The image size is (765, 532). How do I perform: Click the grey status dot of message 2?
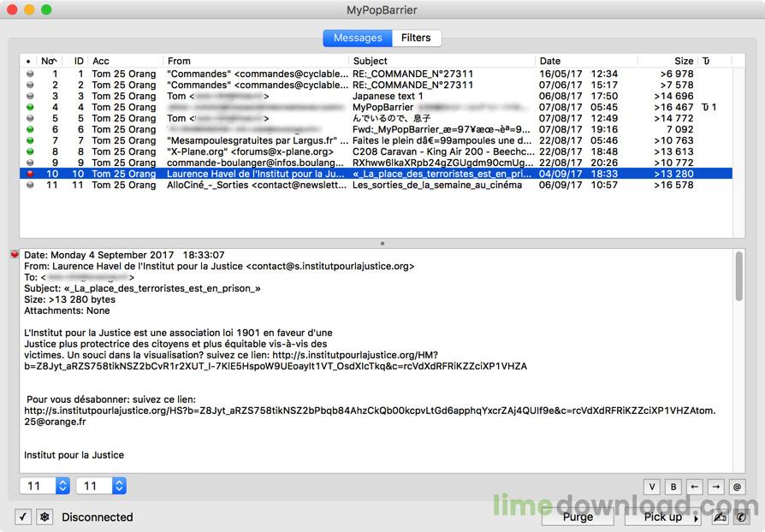(x=30, y=86)
